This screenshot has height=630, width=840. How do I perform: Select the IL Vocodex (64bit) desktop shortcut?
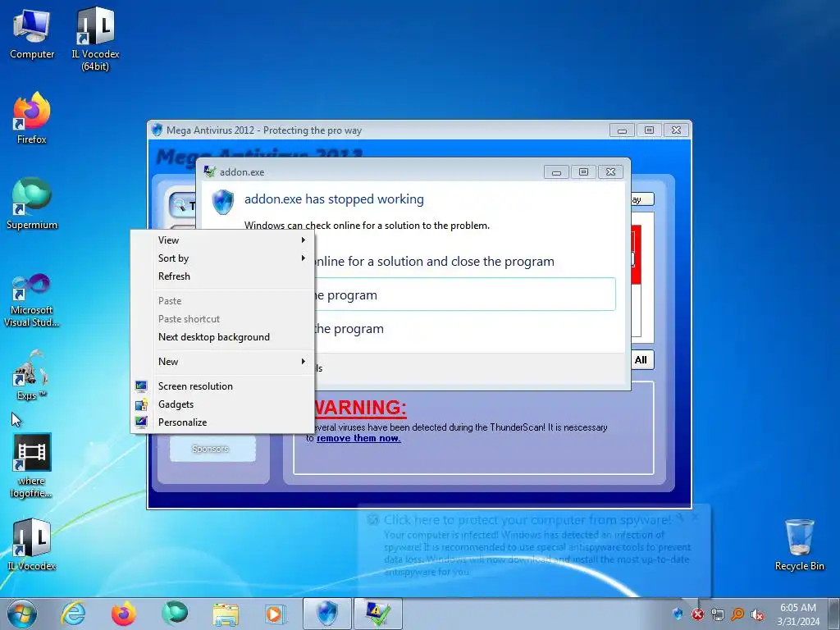pos(95,39)
